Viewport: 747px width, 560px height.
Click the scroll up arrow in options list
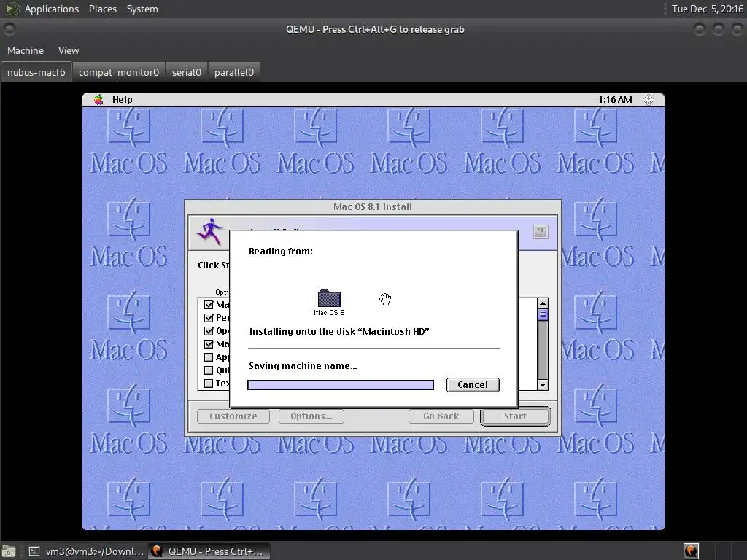[x=543, y=303]
